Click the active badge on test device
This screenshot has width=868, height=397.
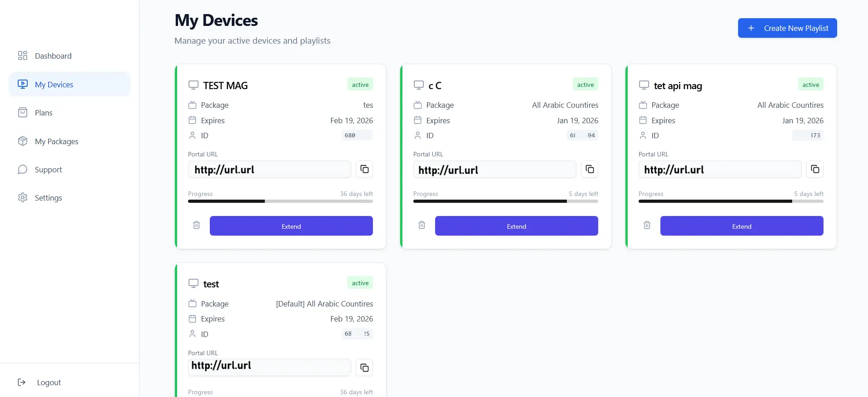click(x=360, y=283)
